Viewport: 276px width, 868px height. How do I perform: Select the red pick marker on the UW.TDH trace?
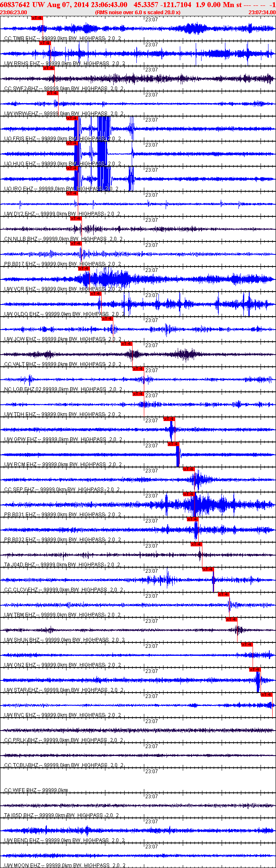138,394
